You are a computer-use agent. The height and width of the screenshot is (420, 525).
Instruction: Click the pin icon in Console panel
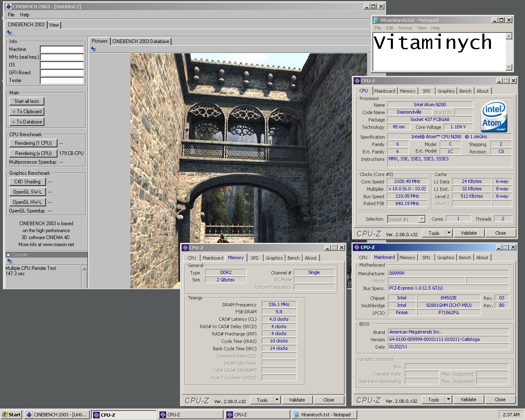coord(9,261)
